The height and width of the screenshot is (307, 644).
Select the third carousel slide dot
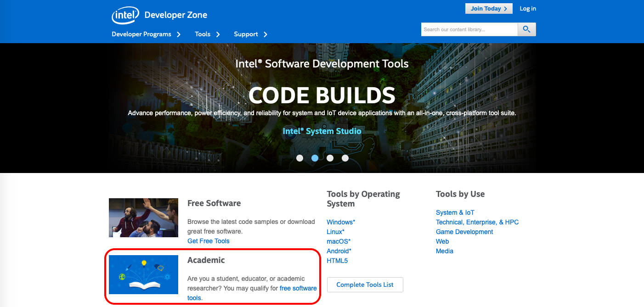click(x=330, y=158)
